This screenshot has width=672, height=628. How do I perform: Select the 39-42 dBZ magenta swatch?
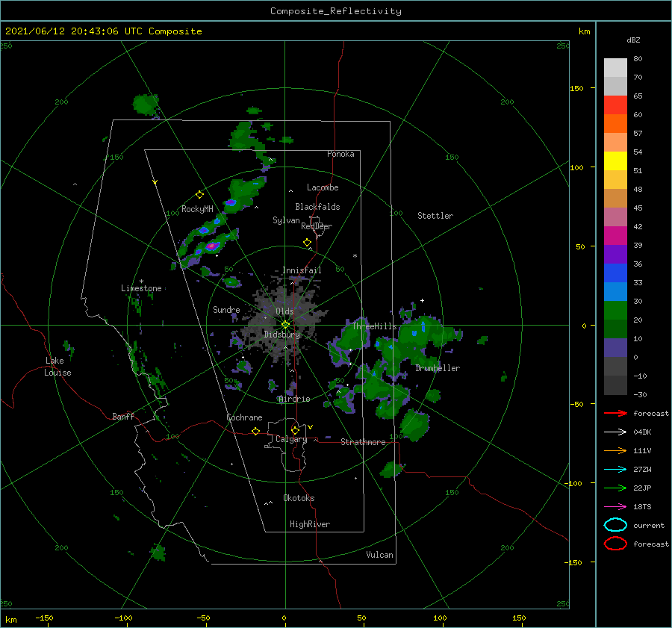(x=615, y=235)
